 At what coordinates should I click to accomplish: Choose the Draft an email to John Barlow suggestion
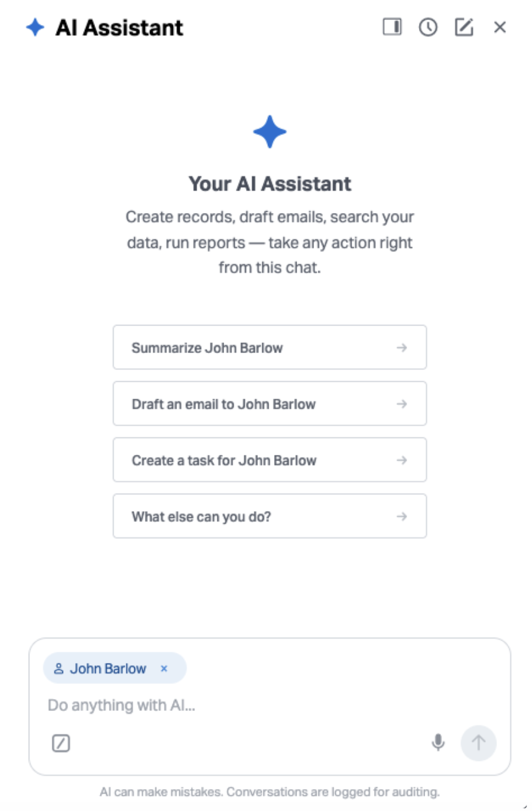(270, 404)
